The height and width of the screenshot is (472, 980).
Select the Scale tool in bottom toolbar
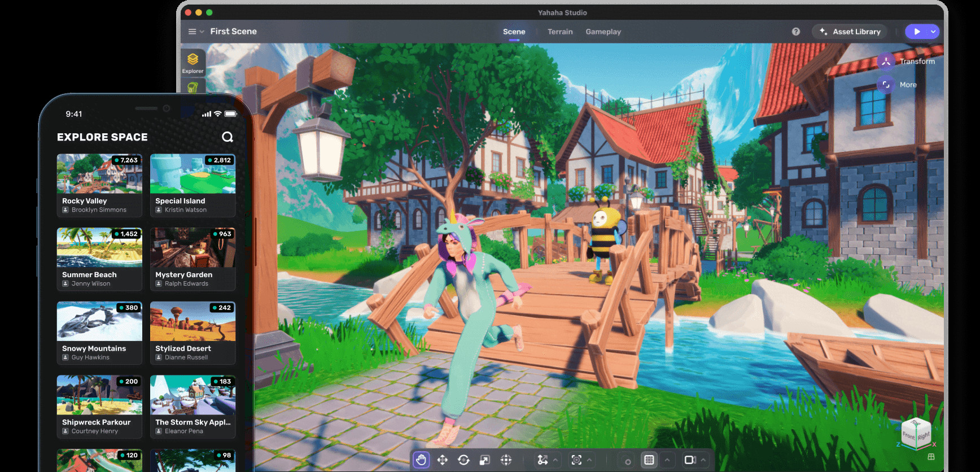[484, 460]
